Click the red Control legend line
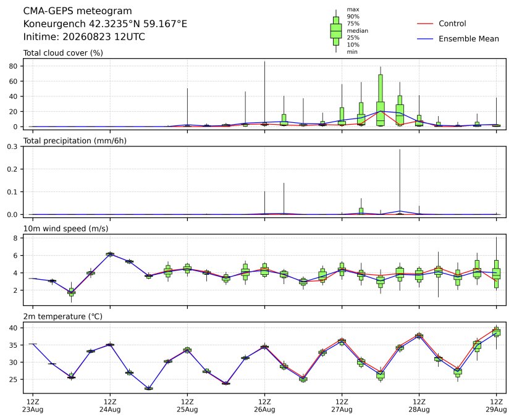The image size is (514, 420). tap(425, 24)
